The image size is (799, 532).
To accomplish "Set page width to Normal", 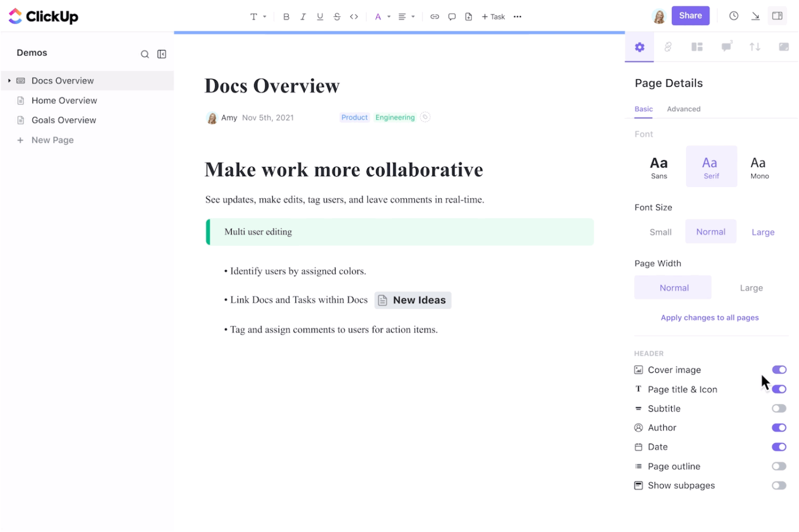I will point(673,288).
